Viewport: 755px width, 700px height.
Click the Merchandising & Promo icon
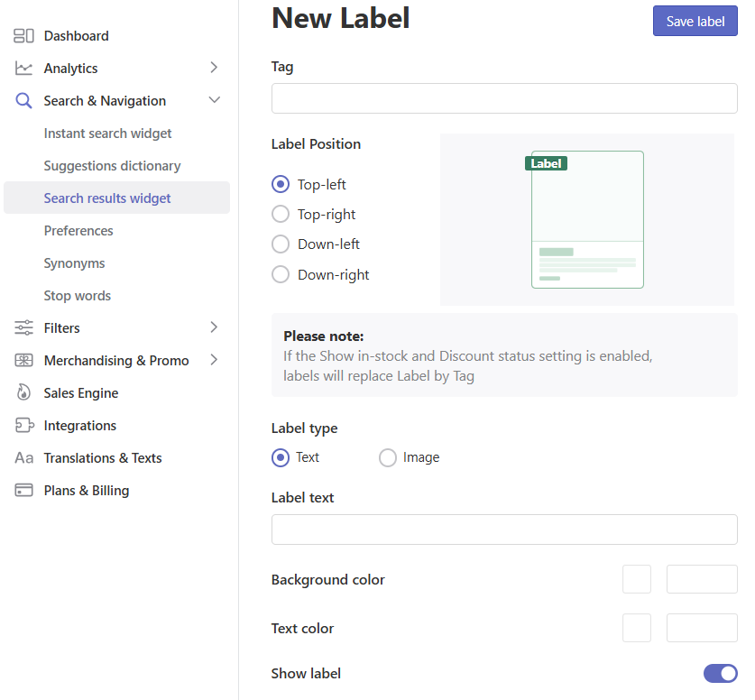[23, 360]
